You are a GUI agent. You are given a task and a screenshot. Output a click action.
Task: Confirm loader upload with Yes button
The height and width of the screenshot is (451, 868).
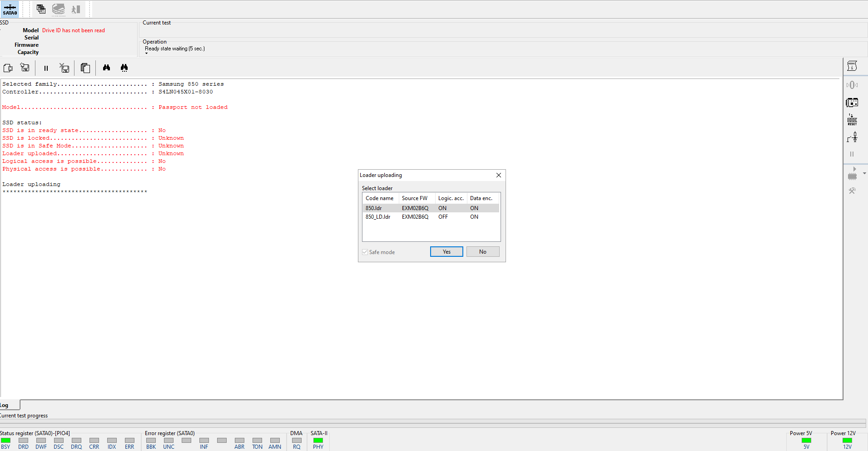pyautogui.click(x=446, y=252)
